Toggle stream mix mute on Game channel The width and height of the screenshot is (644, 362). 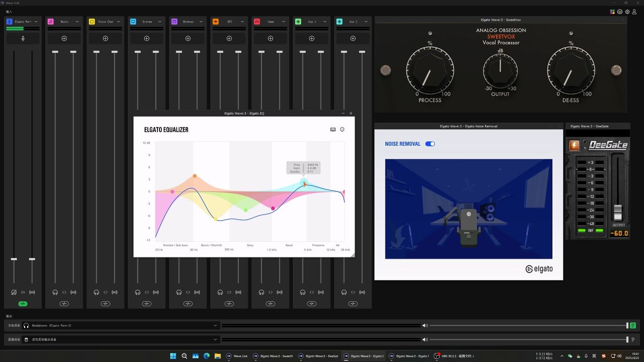(x=280, y=292)
